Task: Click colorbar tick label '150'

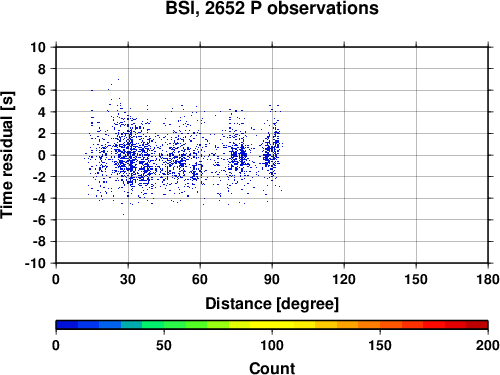Action: point(380,345)
